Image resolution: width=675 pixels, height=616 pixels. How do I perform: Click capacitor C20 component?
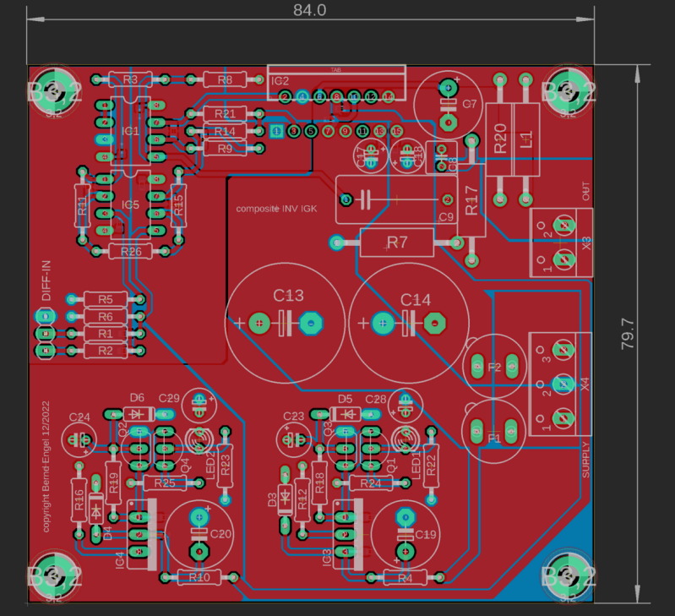(199, 535)
